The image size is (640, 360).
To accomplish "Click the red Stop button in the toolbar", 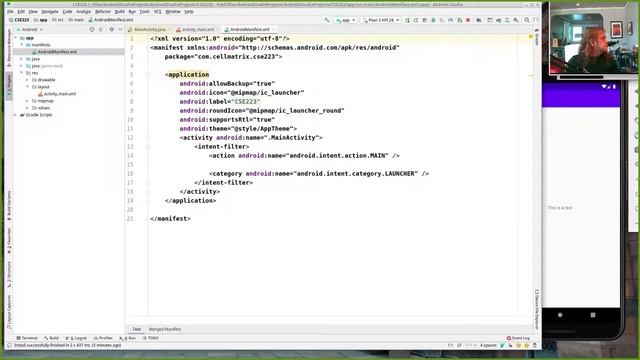I will (x=468, y=20).
